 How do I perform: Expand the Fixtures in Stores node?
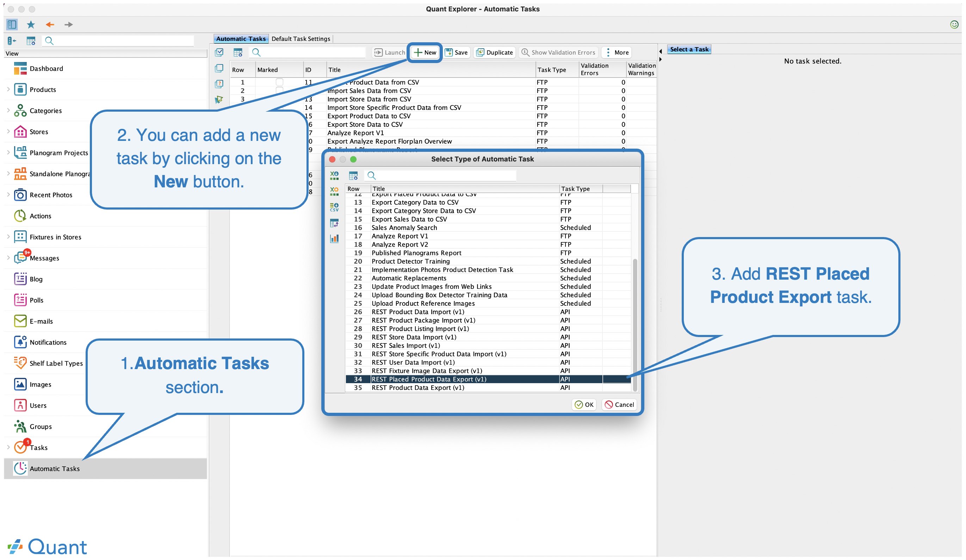click(x=8, y=237)
